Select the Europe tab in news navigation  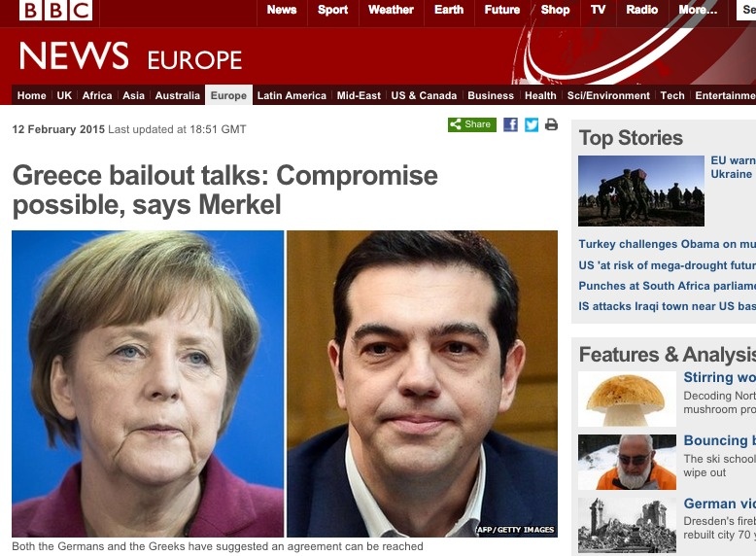click(x=228, y=95)
